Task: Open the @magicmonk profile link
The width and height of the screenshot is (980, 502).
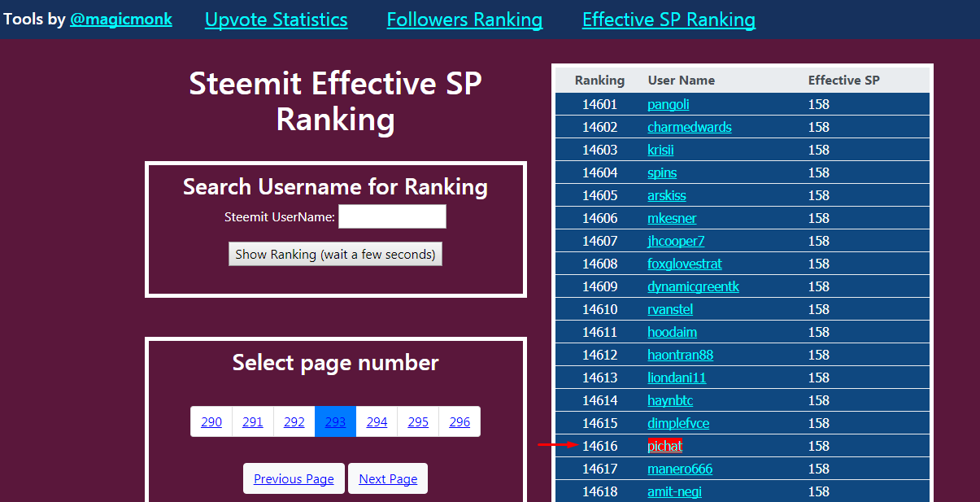Action: pyautogui.click(x=121, y=19)
